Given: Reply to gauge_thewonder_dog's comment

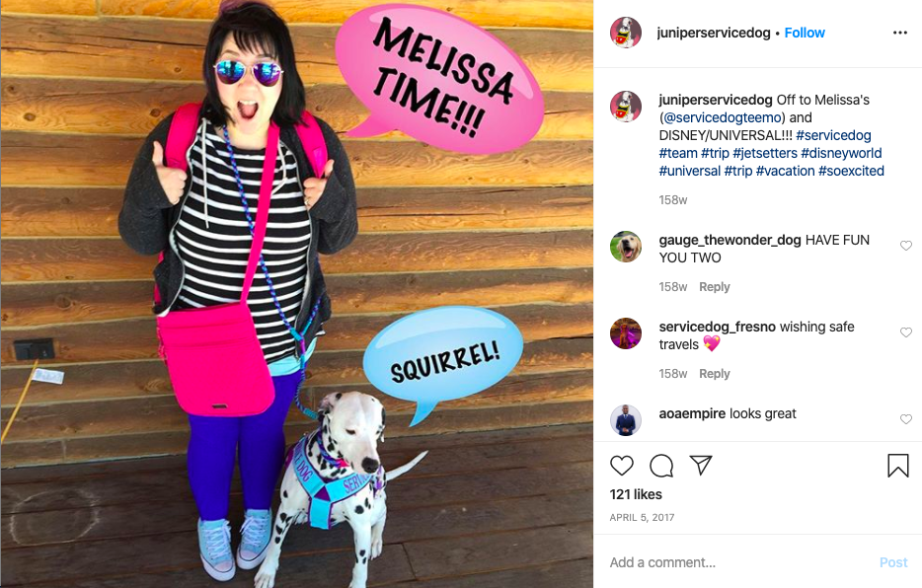Looking at the screenshot, I should coord(715,287).
